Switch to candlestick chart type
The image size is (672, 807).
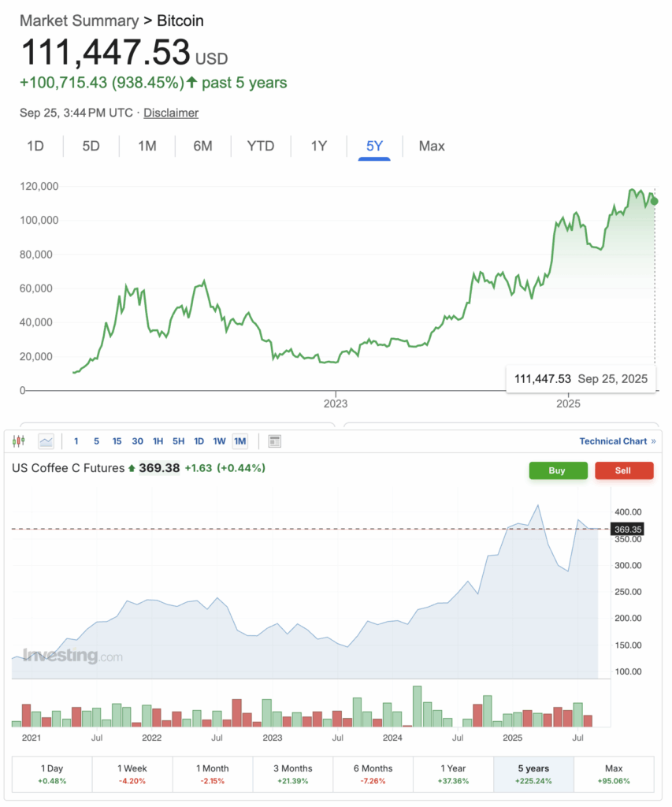coord(19,441)
